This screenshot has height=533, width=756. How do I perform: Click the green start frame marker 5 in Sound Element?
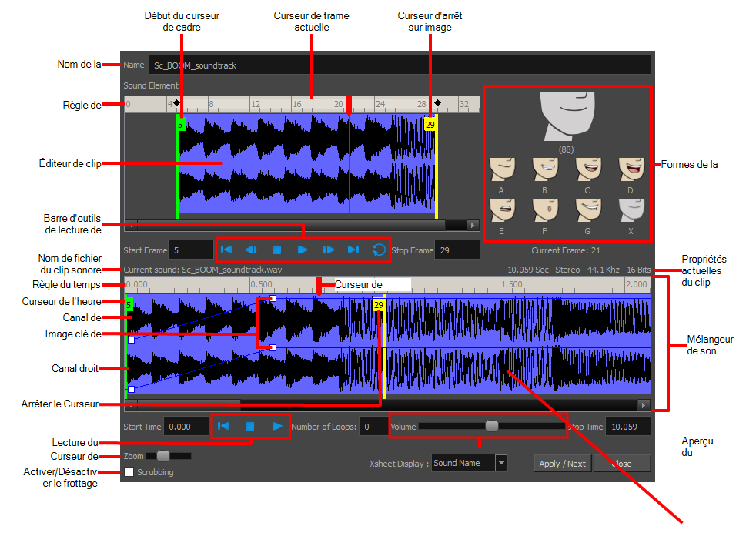(180, 125)
